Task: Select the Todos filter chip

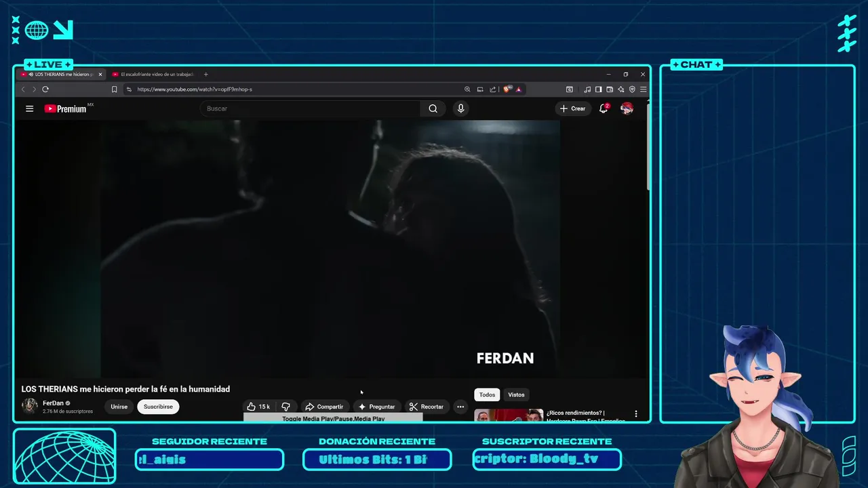Action: pyautogui.click(x=487, y=394)
